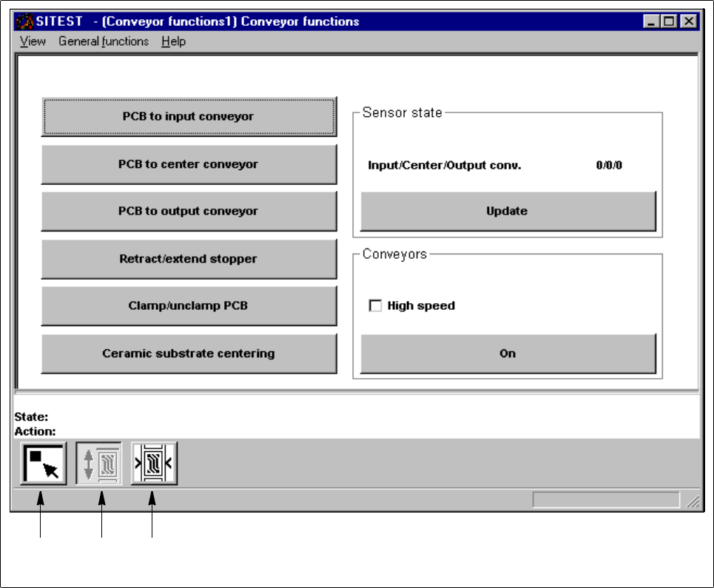Screen dimensions: 714x588
Task: Click PCB to center conveyor button
Action: click(189, 164)
